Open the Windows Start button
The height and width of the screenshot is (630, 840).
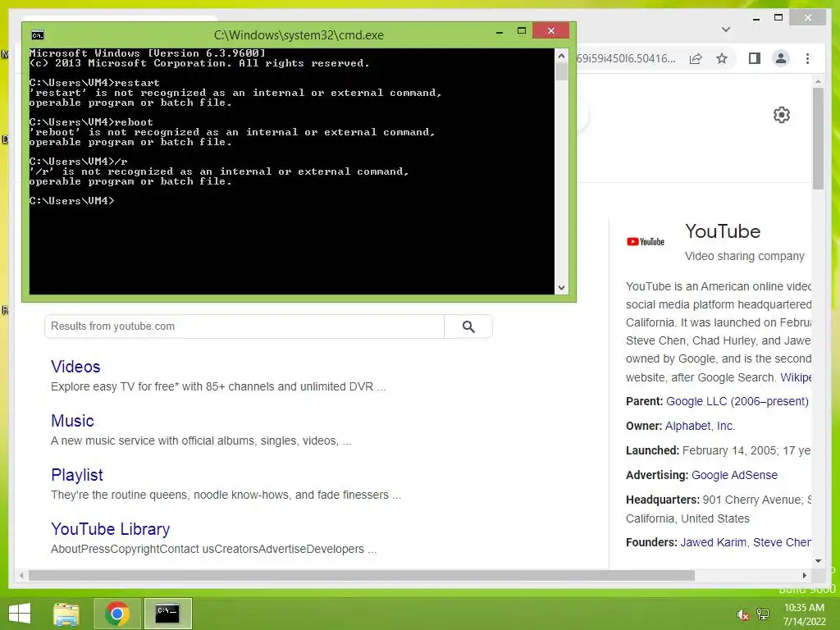[20, 614]
